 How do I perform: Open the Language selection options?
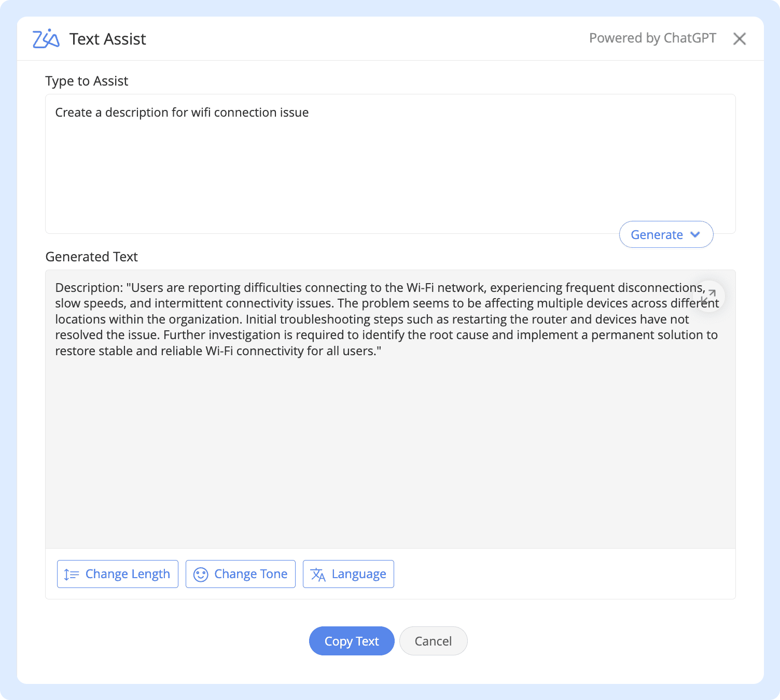pos(348,574)
